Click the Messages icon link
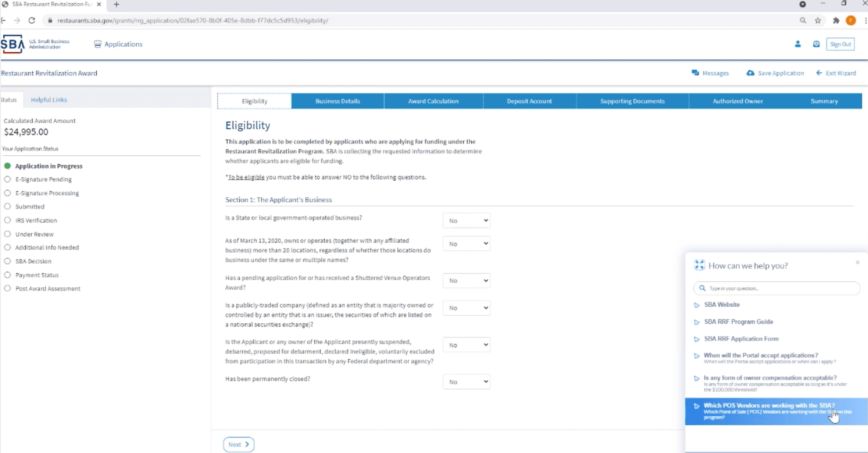868x453 pixels. tap(710, 73)
